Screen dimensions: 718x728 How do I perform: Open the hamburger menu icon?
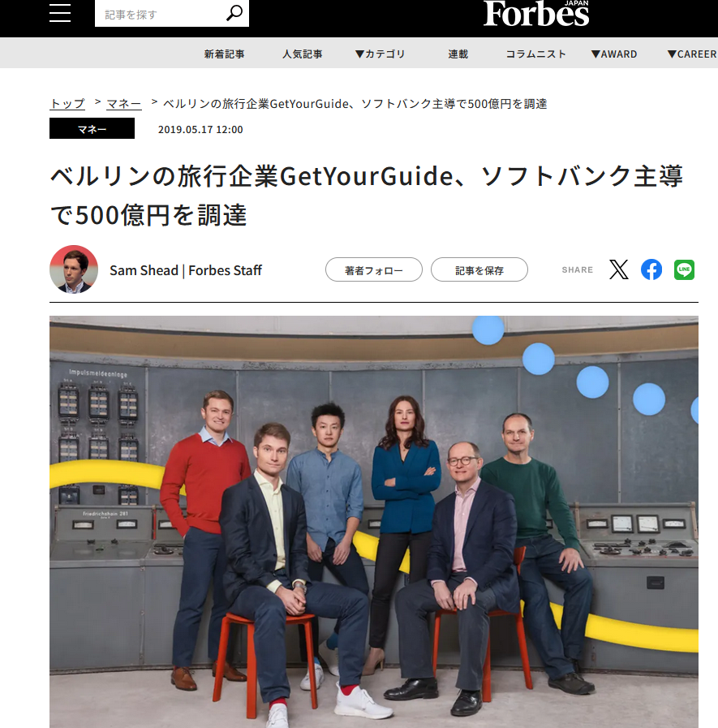[x=60, y=12]
